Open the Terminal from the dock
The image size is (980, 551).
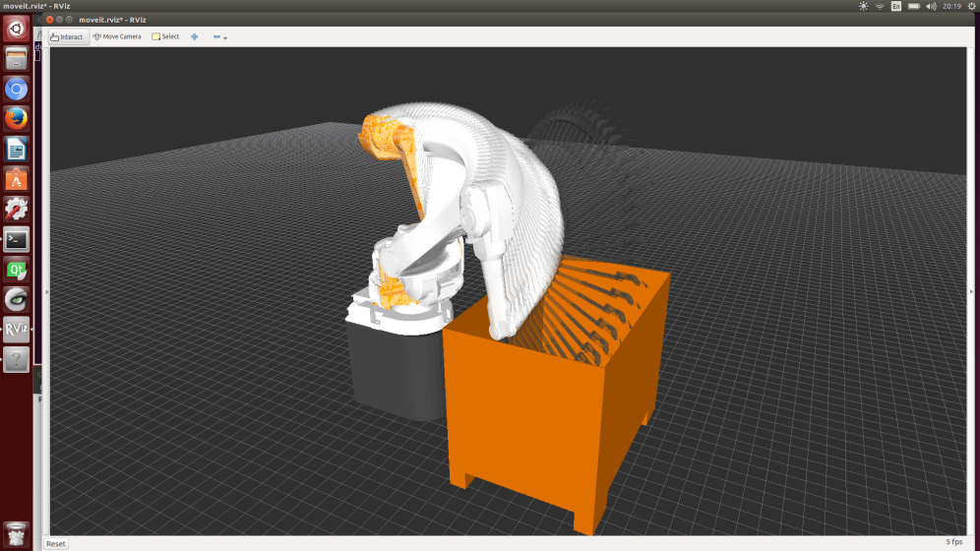tap(16, 239)
